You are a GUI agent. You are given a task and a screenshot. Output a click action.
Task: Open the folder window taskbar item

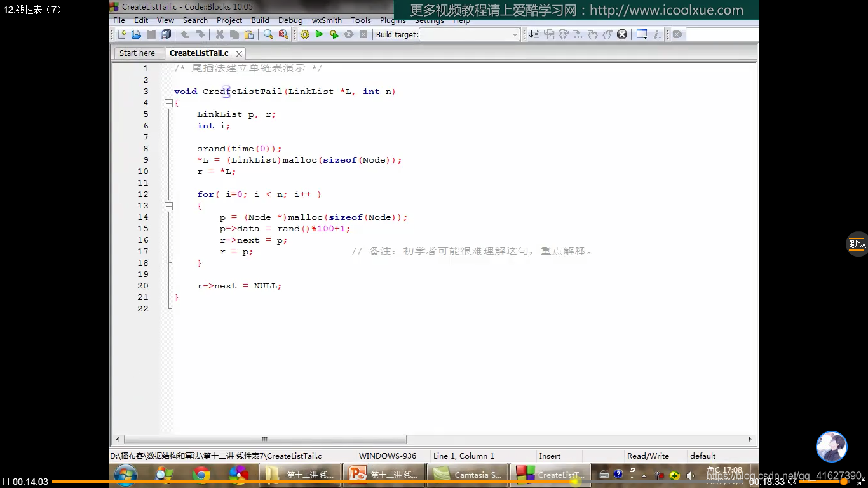tap(300, 474)
